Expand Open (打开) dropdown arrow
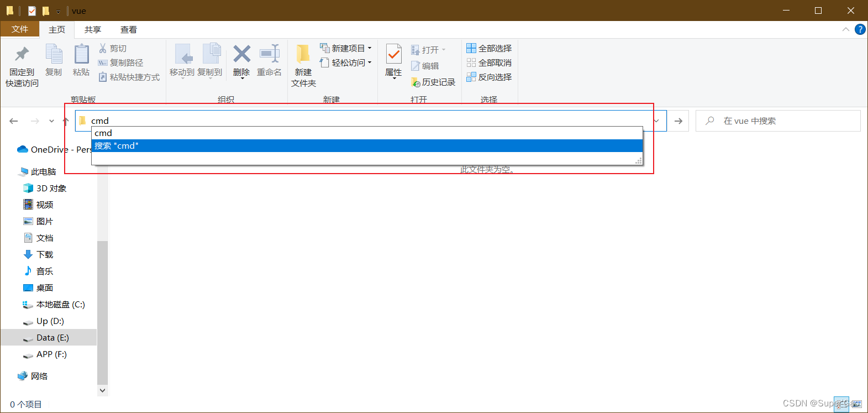This screenshot has width=868, height=413. click(x=443, y=50)
